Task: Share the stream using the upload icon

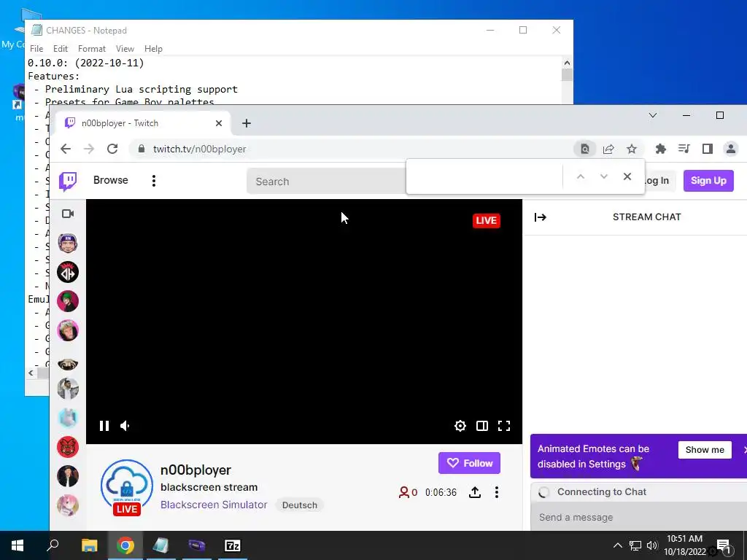Action: coord(474,492)
